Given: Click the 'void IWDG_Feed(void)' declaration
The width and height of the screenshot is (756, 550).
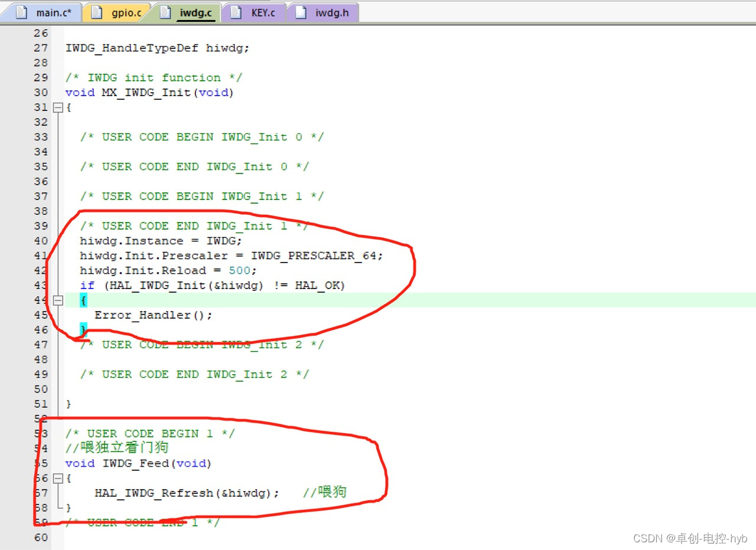Looking at the screenshot, I should coord(139,463).
